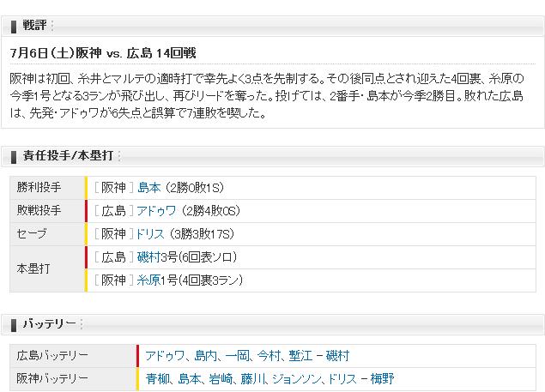Open 青柳 player link
545x392 pixels.
pyautogui.click(x=157, y=379)
